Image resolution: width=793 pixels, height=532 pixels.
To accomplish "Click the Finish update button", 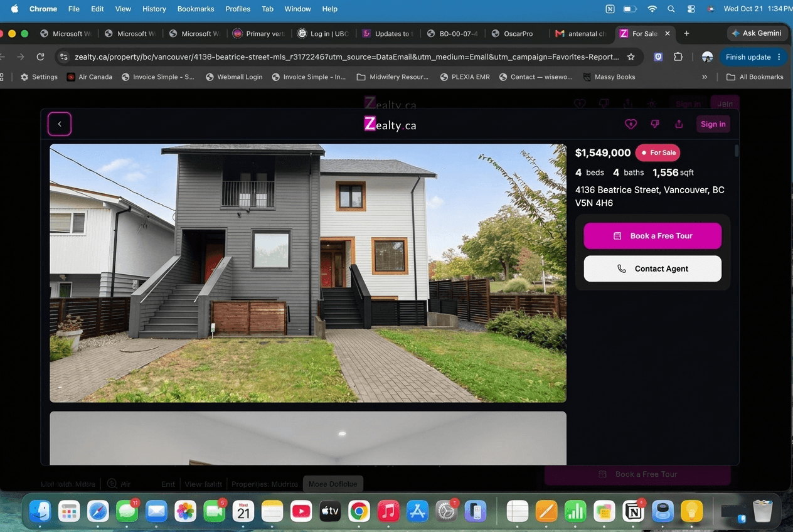I will (x=753, y=57).
